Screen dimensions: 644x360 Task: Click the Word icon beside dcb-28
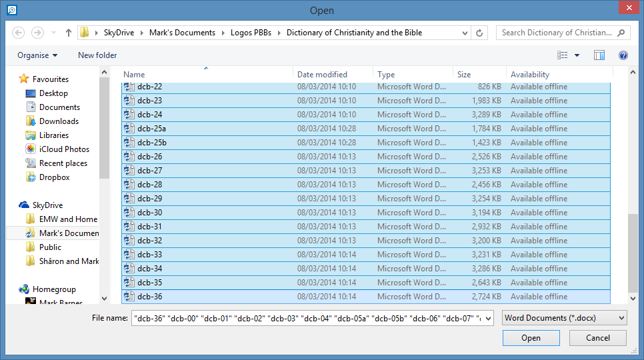(x=129, y=184)
